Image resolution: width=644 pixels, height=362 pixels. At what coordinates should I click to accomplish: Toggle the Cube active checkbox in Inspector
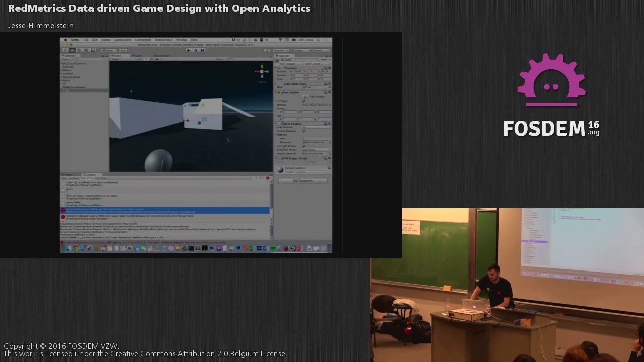(282, 59)
